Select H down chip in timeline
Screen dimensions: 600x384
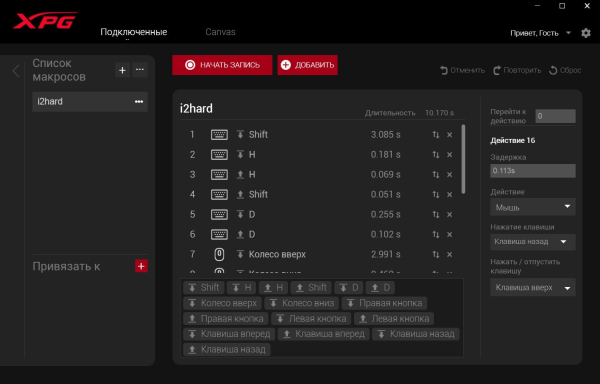click(x=241, y=288)
